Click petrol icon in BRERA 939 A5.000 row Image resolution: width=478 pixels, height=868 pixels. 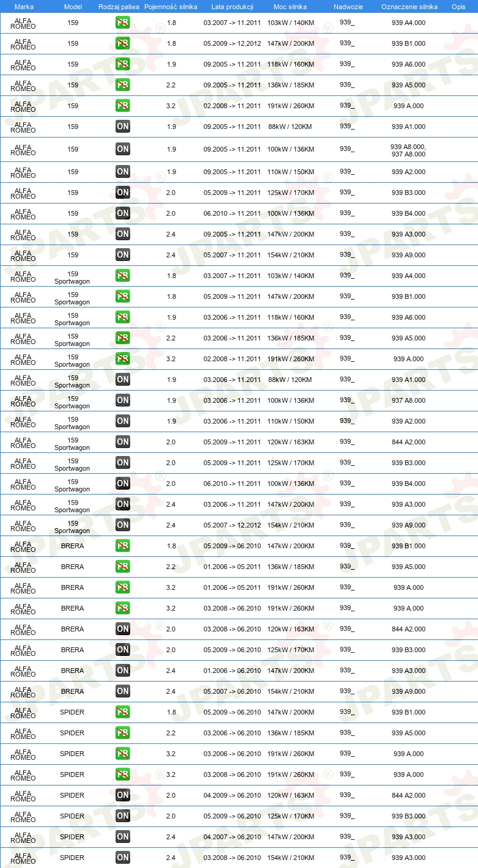[123, 567]
